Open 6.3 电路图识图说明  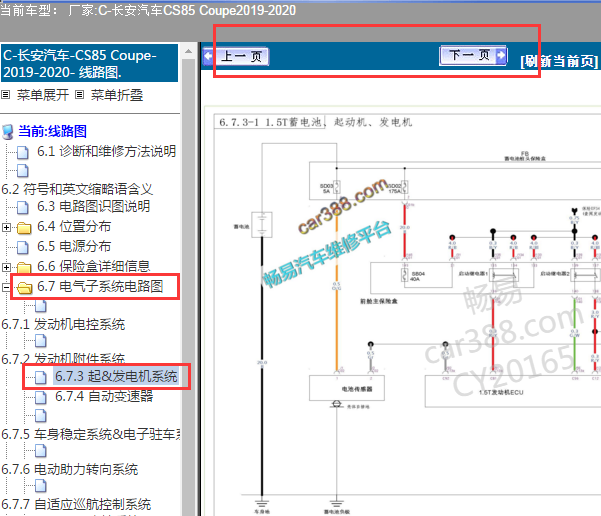point(94,207)
